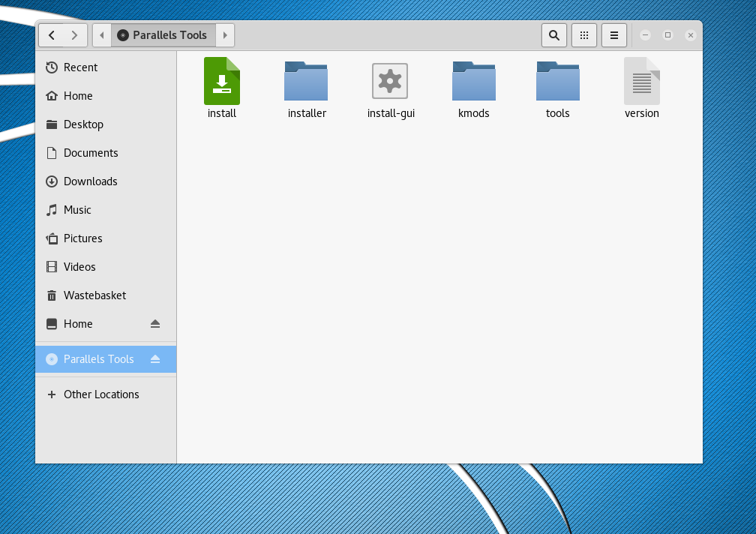Expand the path bar forward chevron

(x=225, y=34)
